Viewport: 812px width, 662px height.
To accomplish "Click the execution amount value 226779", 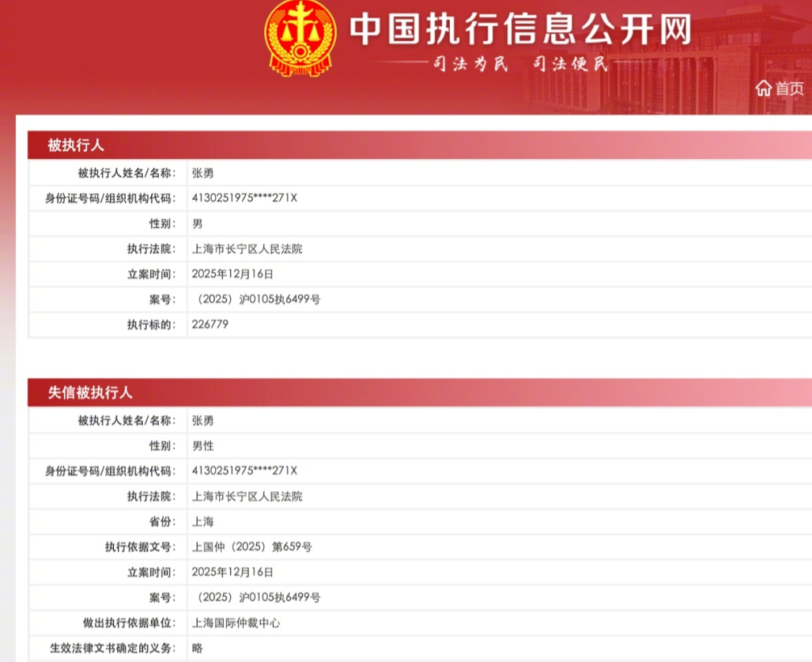I will (x=210, y=324).
